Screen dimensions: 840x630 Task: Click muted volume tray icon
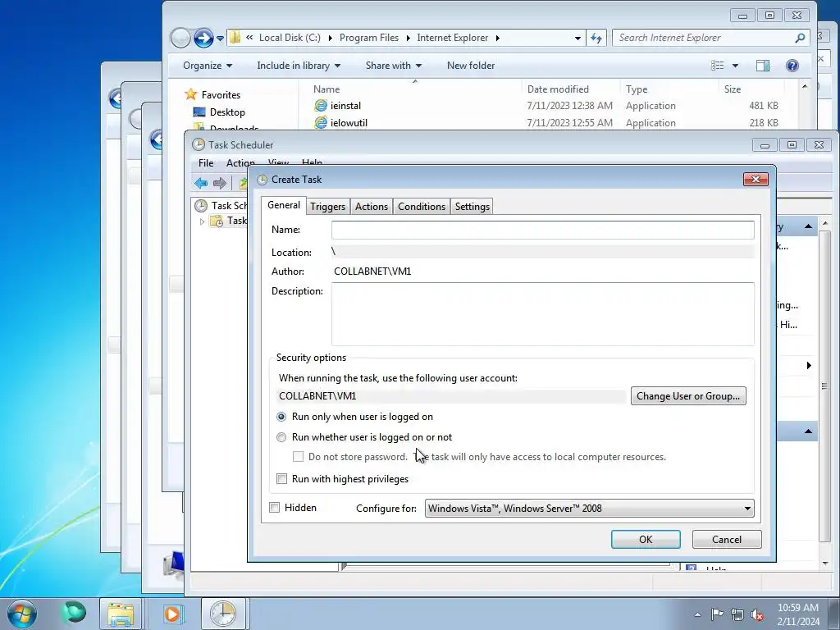tap(757, 614)
